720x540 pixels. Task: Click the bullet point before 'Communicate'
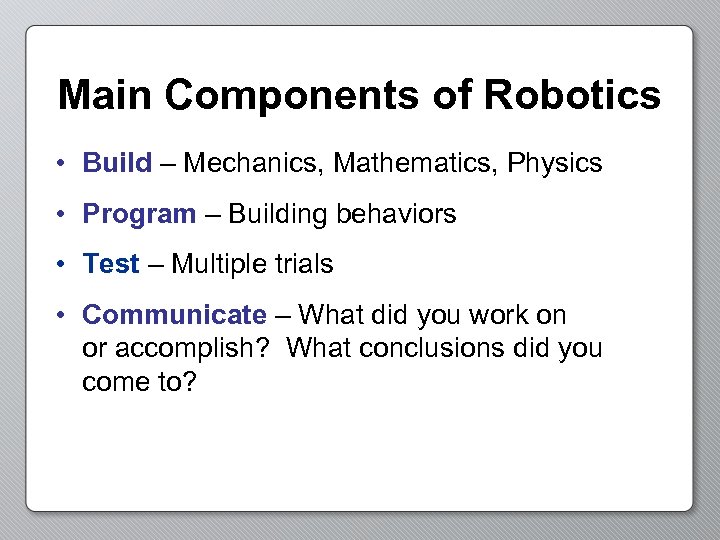tap(62, 316)
